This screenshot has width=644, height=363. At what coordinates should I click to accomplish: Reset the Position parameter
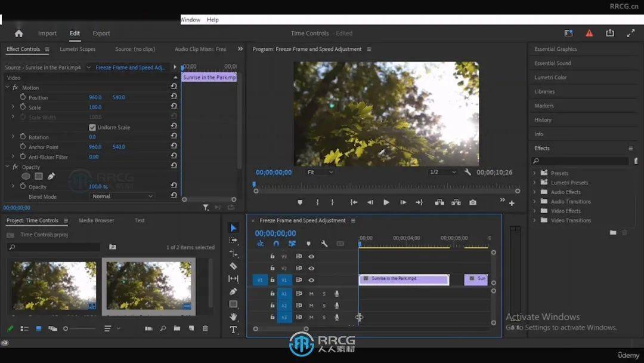174,97
